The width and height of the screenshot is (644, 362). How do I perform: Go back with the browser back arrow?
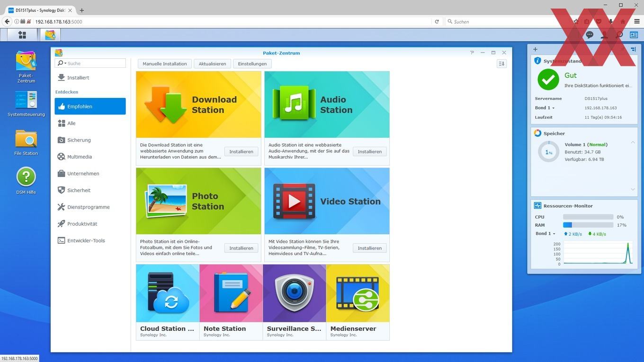pos(7,21)
